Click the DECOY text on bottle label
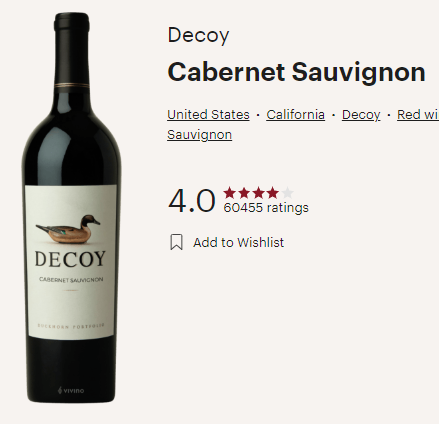This screenshot has height=424, width=439. pyautogui.click(x=70, y=259)
